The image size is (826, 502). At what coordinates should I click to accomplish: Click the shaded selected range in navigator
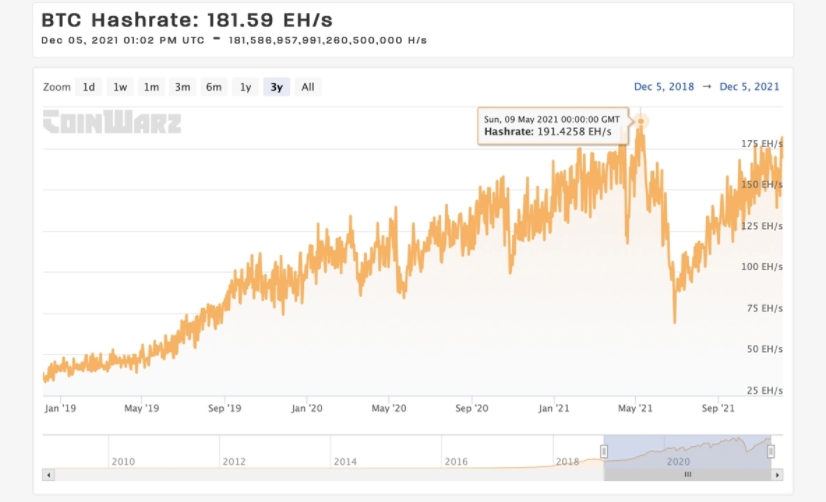pyautogui.click(x=687, y=451)
